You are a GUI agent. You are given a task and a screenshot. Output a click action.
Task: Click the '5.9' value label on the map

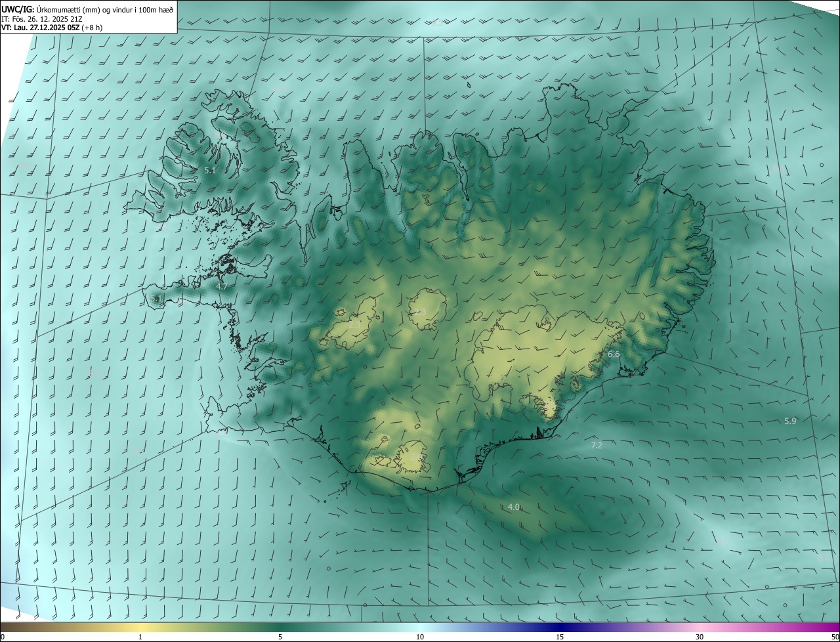pyautogui.click(x=790, y=421)
